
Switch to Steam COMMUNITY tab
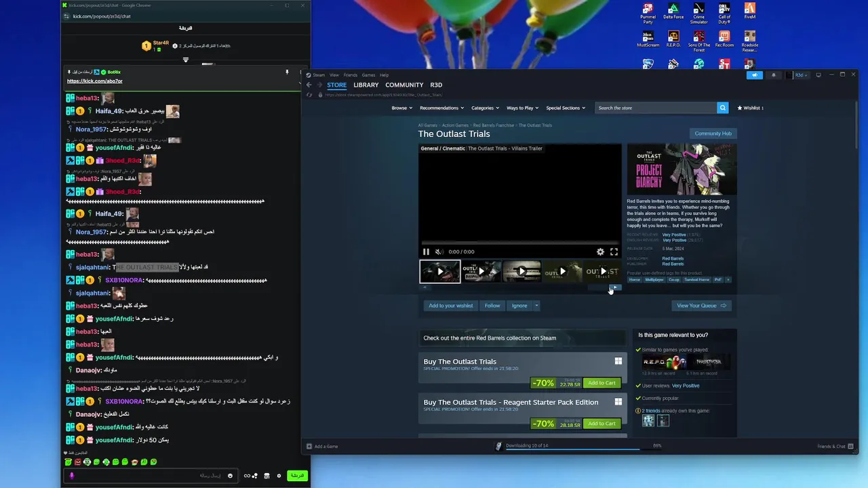[x=404, y=85]
